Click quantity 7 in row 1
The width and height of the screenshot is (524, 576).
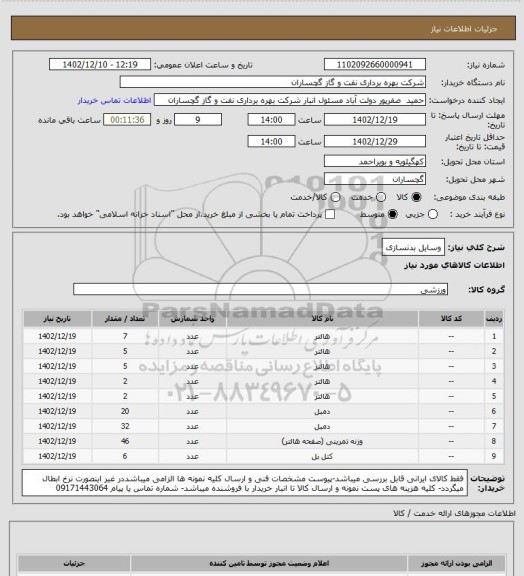coord(125,336)
